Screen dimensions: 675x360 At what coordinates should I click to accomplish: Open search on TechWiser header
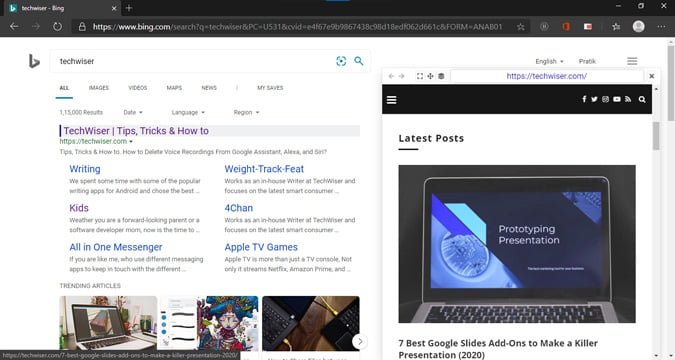pyautogui.click(x=642, y=99)
